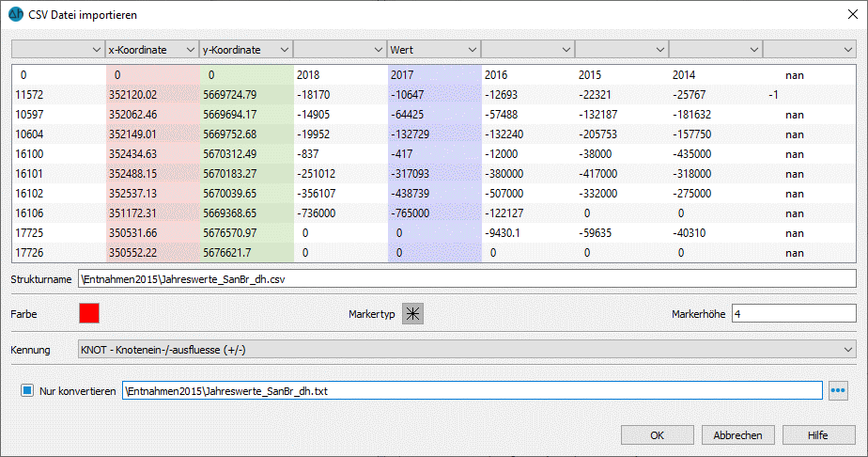868x457 pixels.
Task: Edit the Jahreswerte_SanBr_dh.txt output path field
Action: [473, 390]
